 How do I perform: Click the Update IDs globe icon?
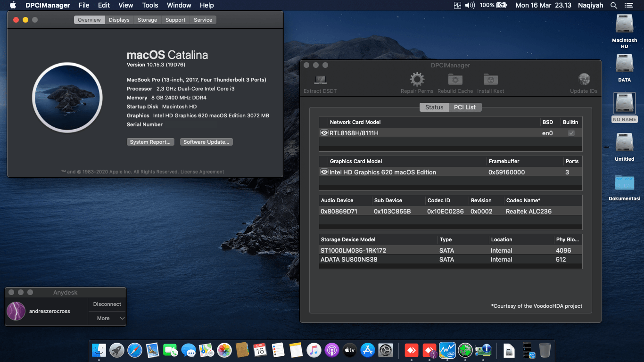[x=584, y=80]
